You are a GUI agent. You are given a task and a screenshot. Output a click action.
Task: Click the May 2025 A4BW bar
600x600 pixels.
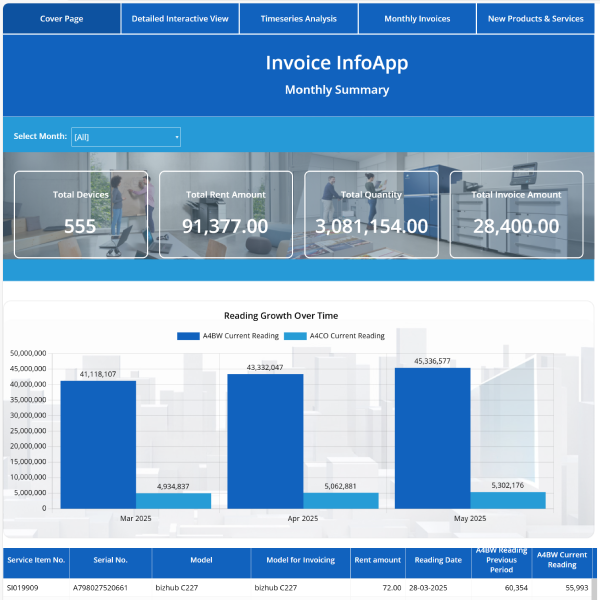(x=432, y=438)
